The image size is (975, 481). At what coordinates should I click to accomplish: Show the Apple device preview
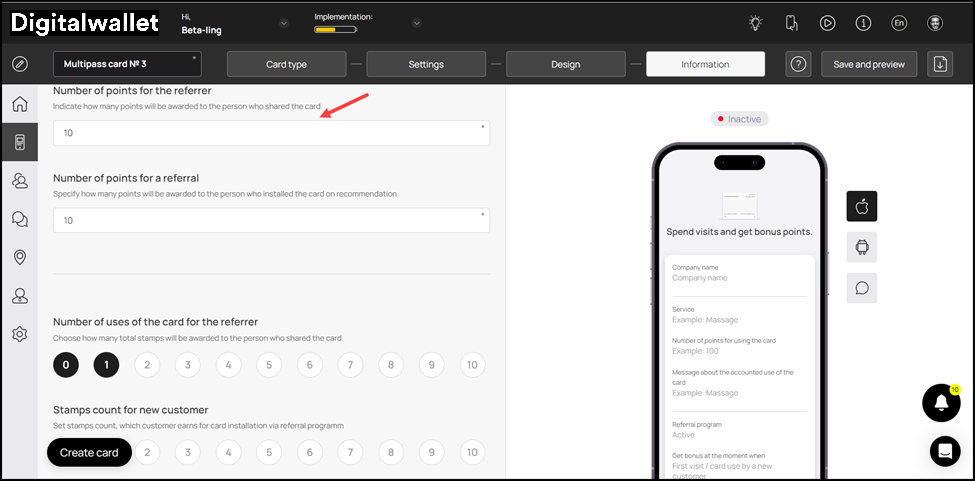861,206
